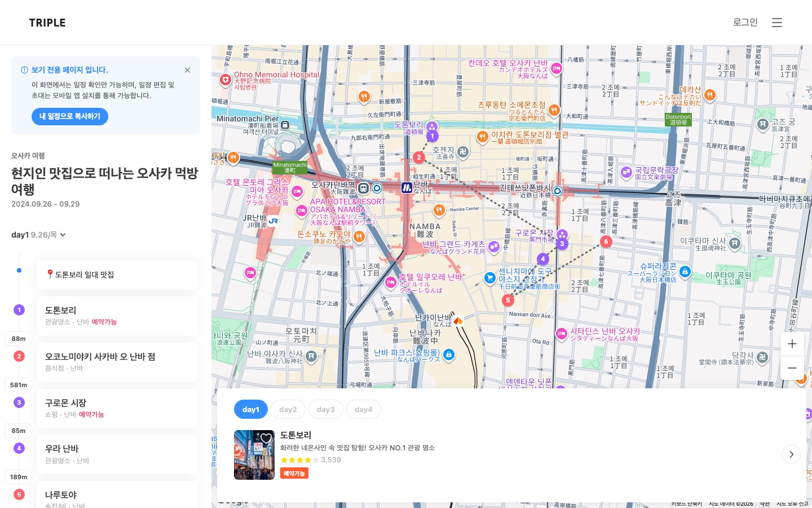
Task: Click the 호텔 일쿠오레 난바 hotel pin
Action: coord(391,282)
